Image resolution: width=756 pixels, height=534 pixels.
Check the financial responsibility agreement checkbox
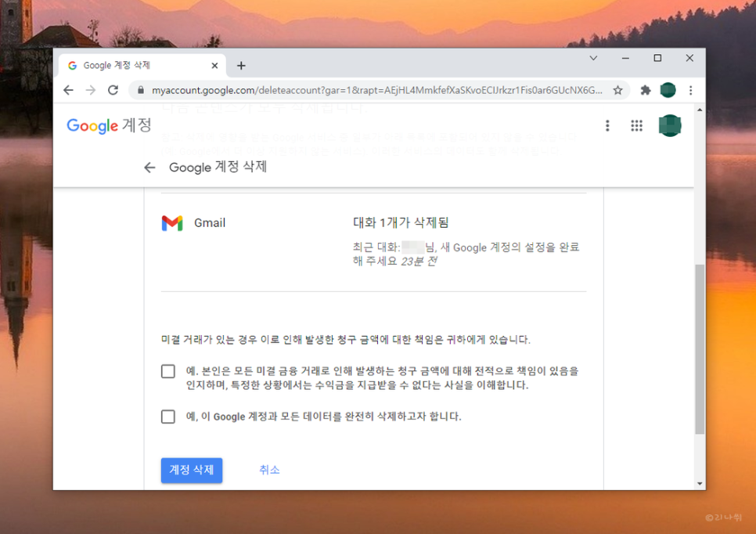click(x=167, y=371)
